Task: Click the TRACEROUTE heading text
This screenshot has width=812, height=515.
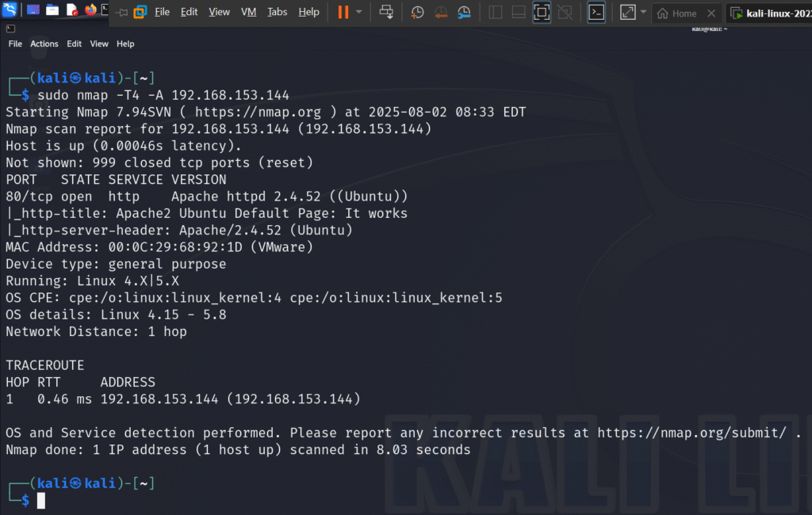Action: [45, 365]
